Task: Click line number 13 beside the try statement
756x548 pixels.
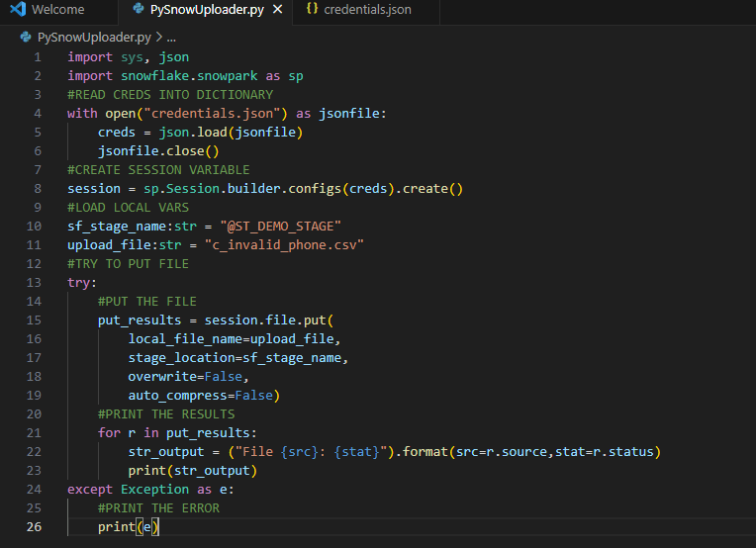Action: tap(35, 283)
